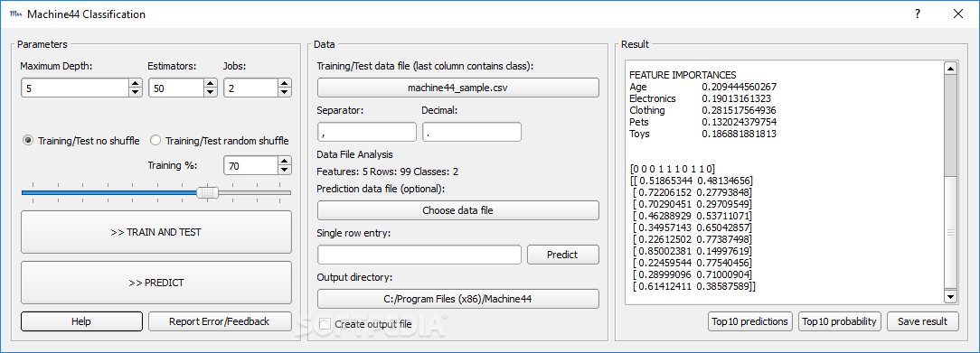
Task: Click probability row 0.51865344 0.48134656
Action: (691, 181)
